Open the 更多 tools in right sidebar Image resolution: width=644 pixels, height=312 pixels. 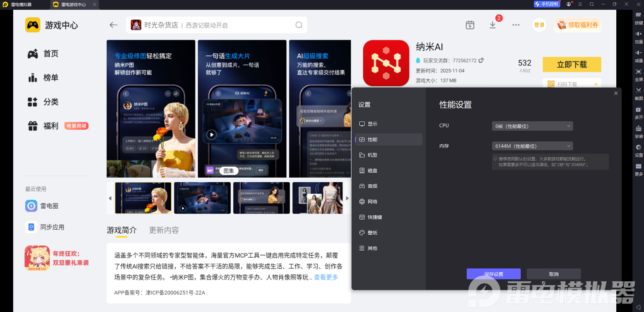click(639, 170)
